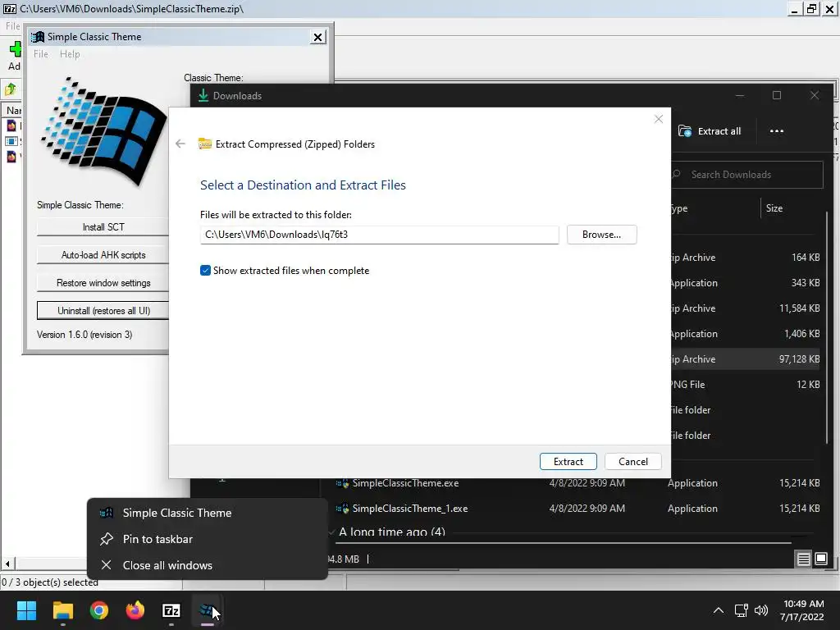Screen dimensions: 840x630
Task: Select SimpleClassicTheme.exe in Downloads
Action: click(405, 482)
